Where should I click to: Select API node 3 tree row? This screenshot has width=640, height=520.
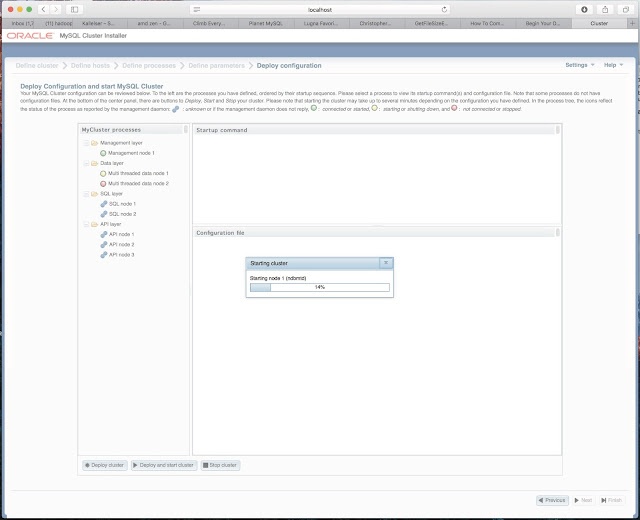tap(121, 255)
